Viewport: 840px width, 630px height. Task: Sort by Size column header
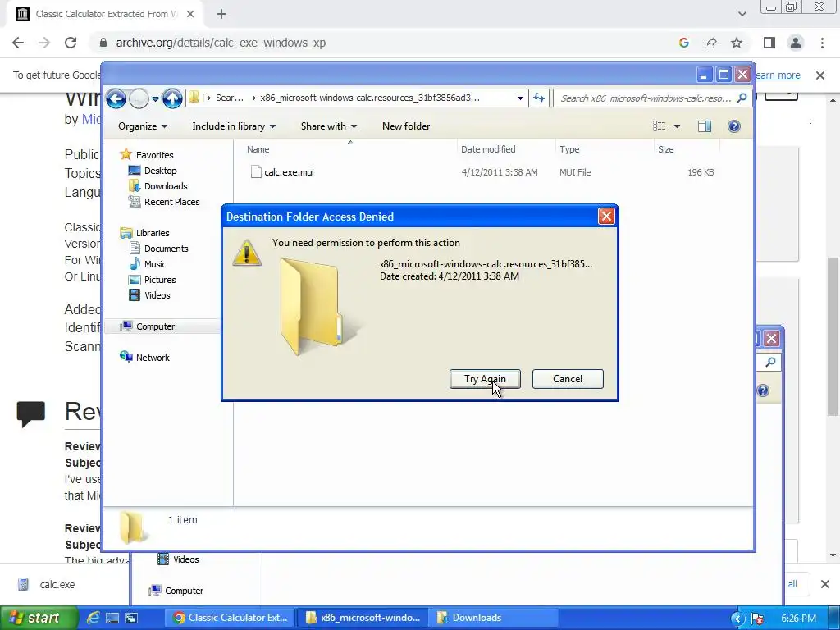pos(666,149)
